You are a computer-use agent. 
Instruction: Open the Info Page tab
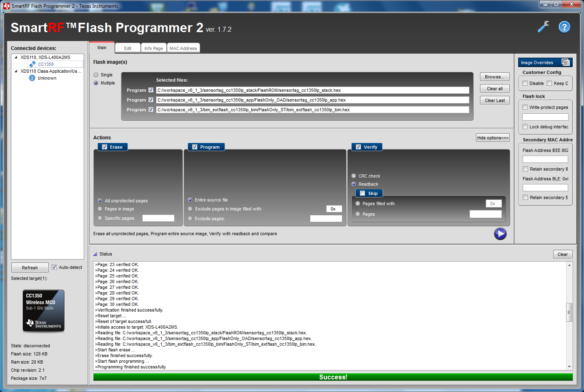pos(154,48)
